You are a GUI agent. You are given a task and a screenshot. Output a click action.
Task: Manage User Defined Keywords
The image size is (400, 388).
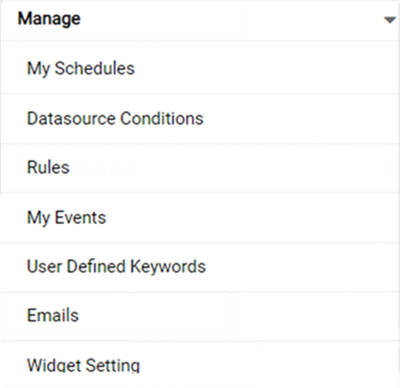tap(200, 267)
